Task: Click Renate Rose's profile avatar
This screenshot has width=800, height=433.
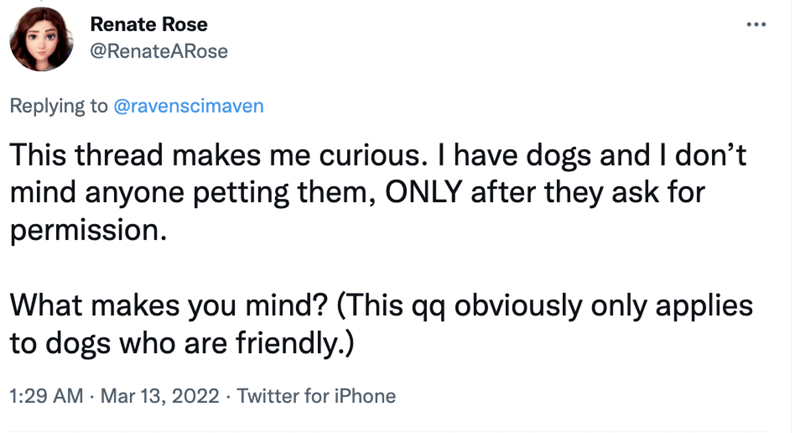Action: tap(42, 39)
